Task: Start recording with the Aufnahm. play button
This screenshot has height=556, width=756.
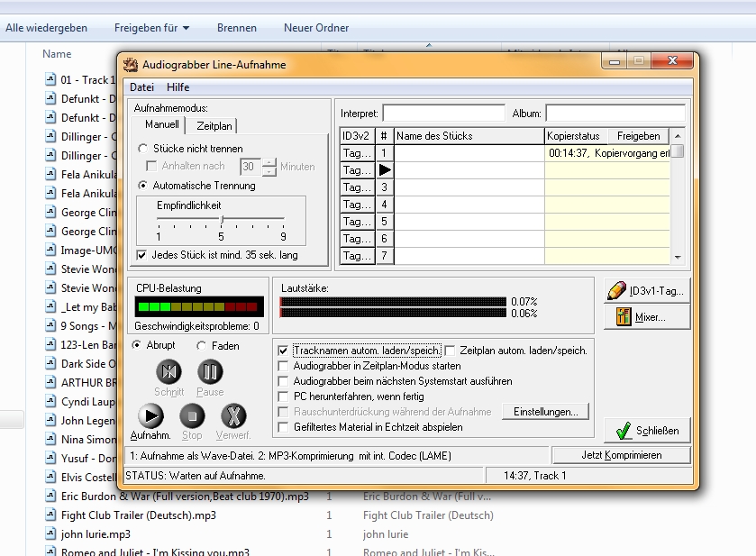Action: pyautogui.click(x=150, y=416)
